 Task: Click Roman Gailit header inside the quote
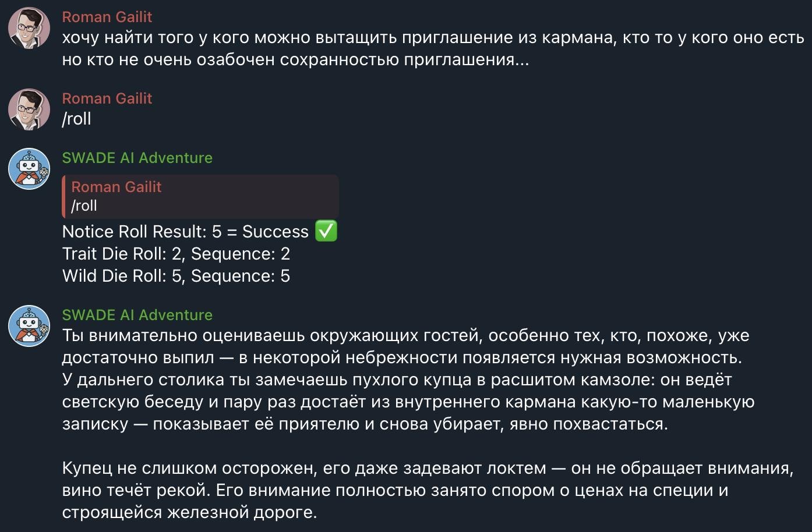(x=116, y=187)
